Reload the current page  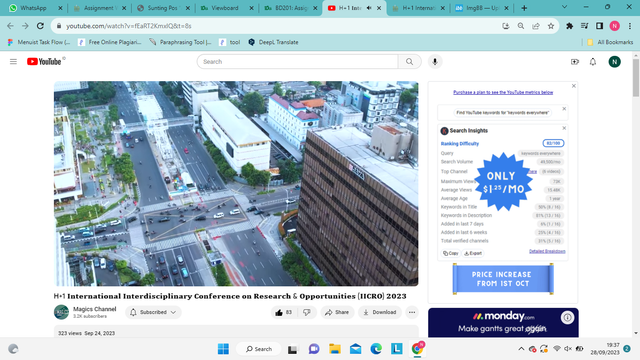pyautogui.click(x=40, y=26)
